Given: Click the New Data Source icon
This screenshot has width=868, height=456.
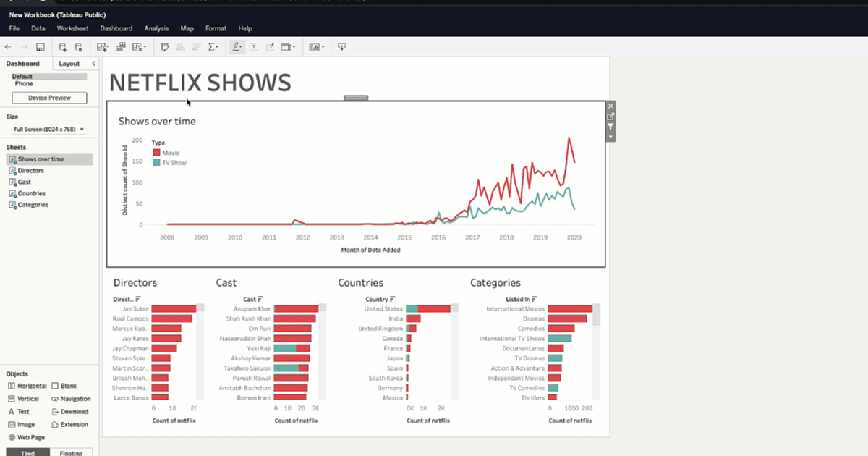Looking at the screenshot, I should point(63,47).
